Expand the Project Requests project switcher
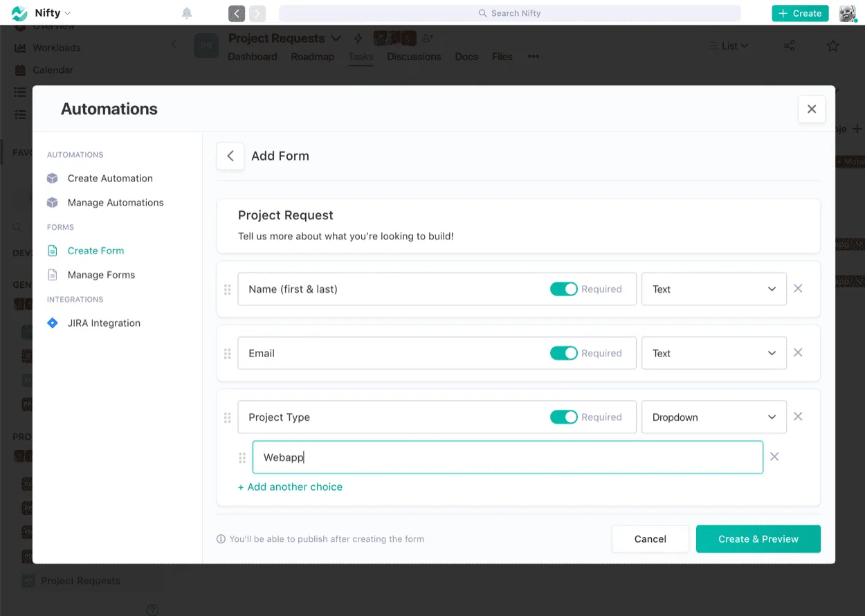 click(336, 38)
